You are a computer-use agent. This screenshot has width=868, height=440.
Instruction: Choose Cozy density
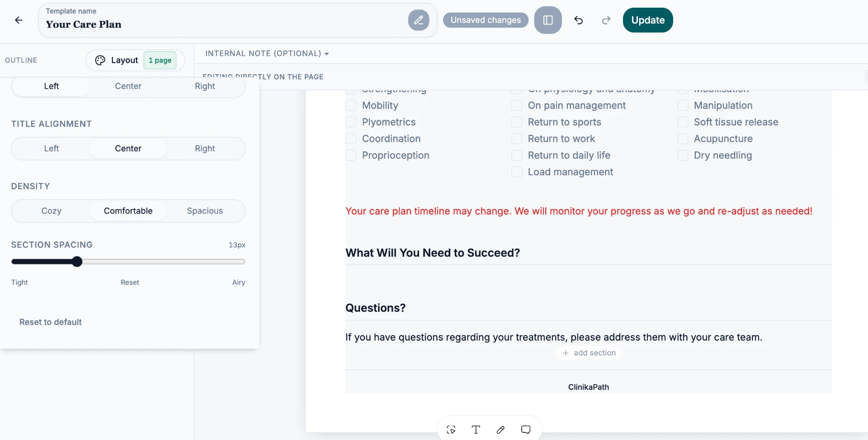(52, 211)
